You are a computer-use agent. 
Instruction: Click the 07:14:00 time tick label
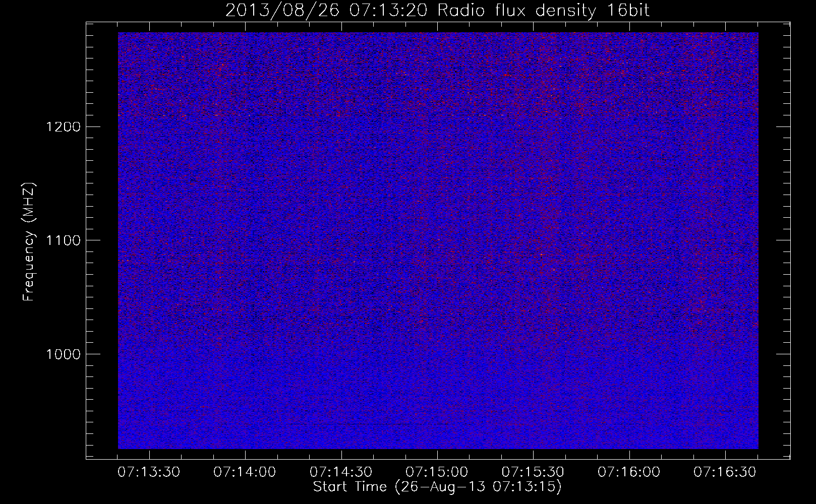245,472
